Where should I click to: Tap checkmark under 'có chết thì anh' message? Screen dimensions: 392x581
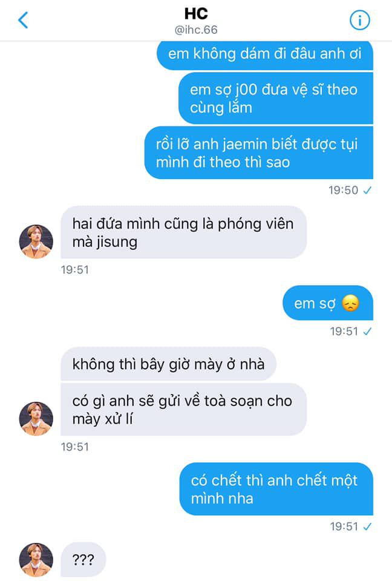(367, 527)
